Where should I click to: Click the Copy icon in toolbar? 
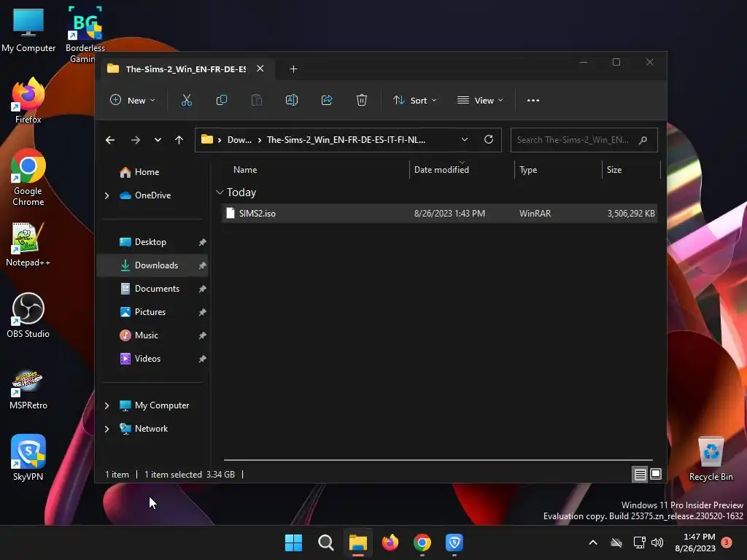pyautogui.click(x=222, y=101)
